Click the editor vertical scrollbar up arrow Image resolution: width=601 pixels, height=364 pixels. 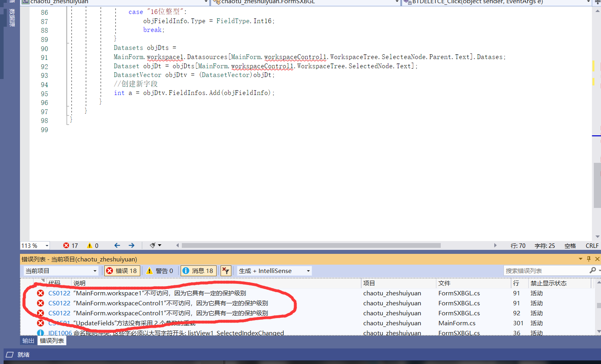point(597,11)
